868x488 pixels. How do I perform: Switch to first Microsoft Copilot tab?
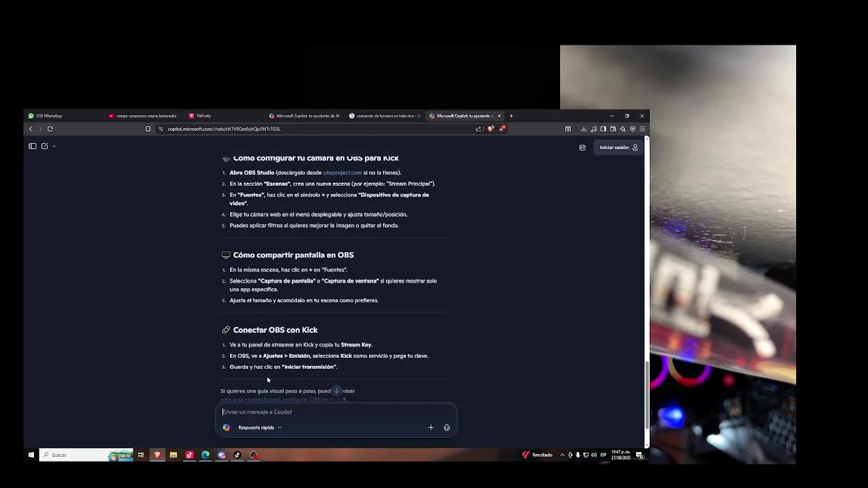[x=304, y=116]
